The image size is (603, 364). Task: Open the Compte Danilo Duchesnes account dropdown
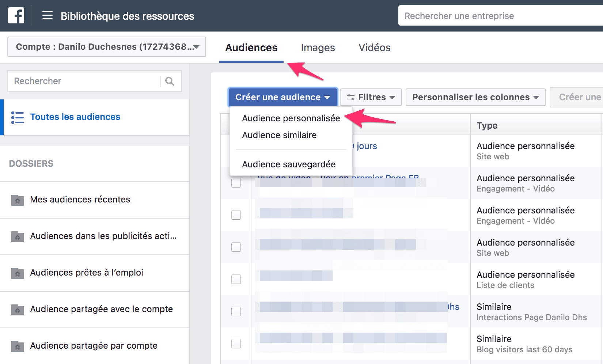[107, 47]
